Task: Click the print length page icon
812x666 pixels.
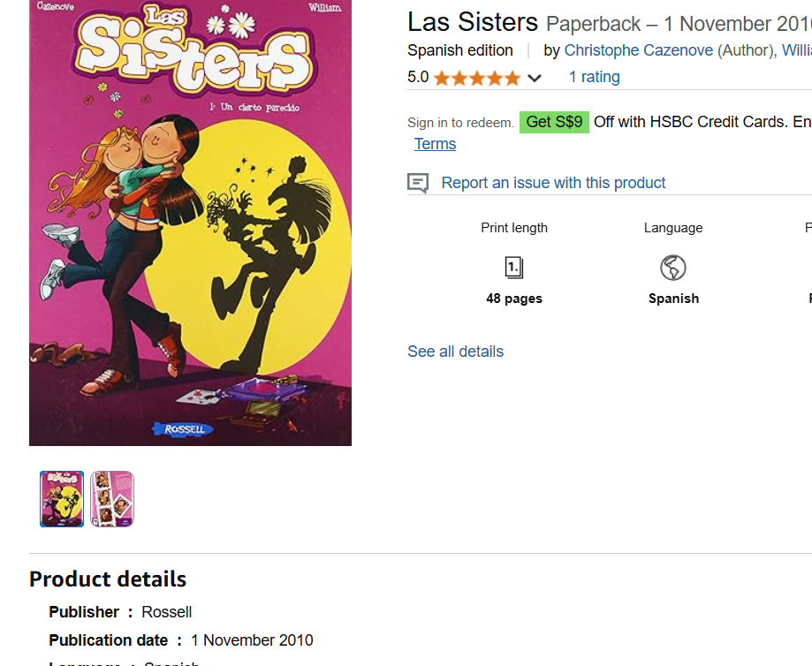Action: tap(513, 268)
